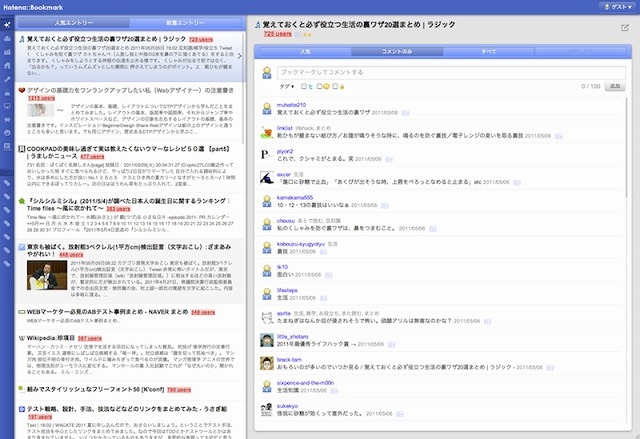Open the タグ dropdown under the comment box
The image size is (640, 439).
[287, 86]
